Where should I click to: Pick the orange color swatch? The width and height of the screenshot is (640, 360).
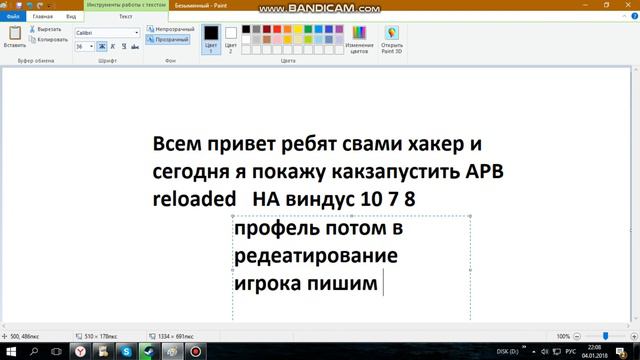(x=287, y=29)
